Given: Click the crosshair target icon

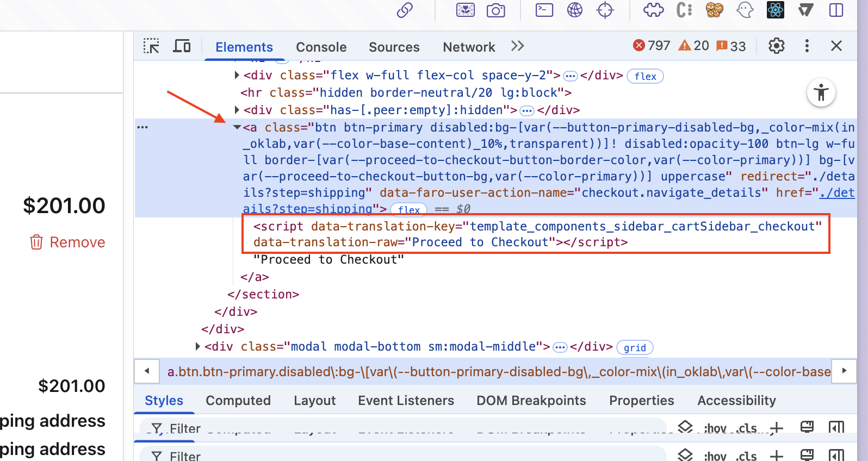Looking at the screenshot, I should pos(605,10).
